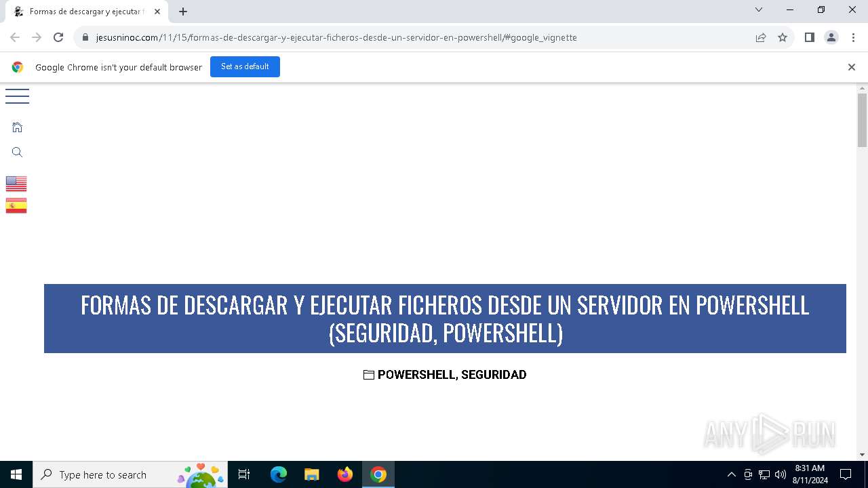Image resolution: width=868 pixels, height=488 pixels.
Task: Go to the site home icon
Action: pyautogui.click(x=18, y=127)
